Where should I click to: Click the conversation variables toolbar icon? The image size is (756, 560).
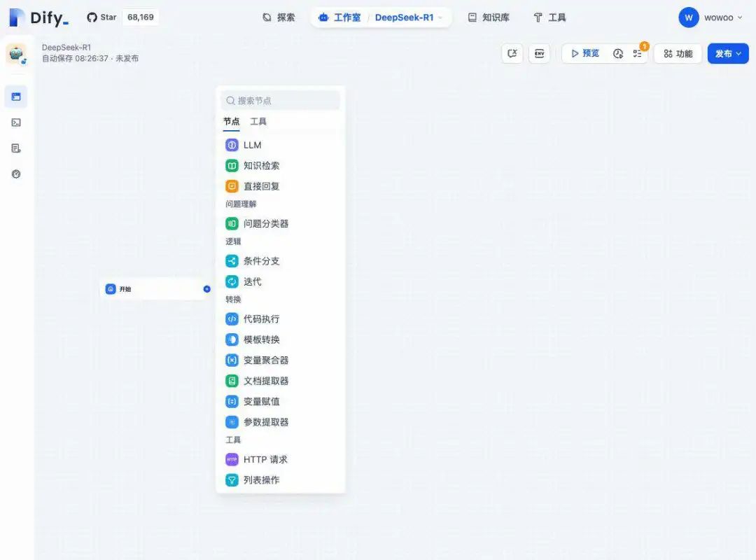coord(512,53)
